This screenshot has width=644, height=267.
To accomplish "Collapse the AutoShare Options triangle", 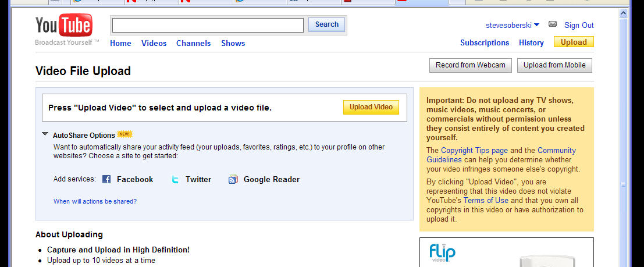I will tap(45, 134).
